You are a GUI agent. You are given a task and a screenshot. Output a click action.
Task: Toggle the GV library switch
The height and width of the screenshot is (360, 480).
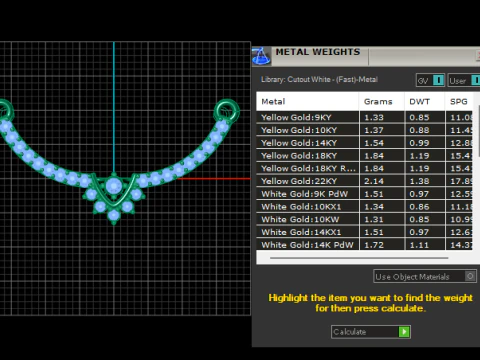[x=438, y=80]
